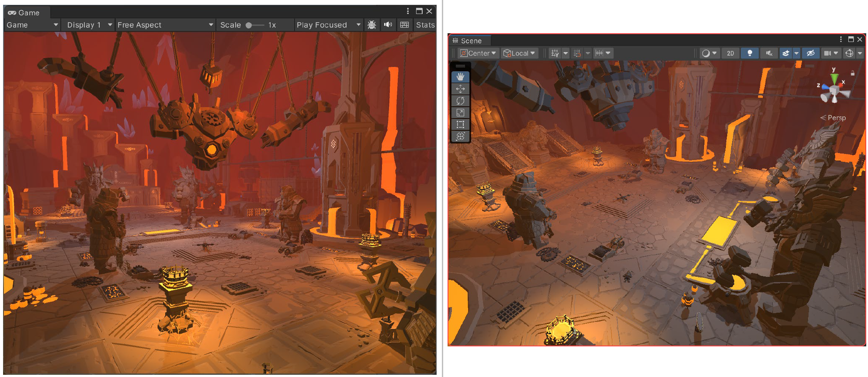Maximize the Scene window
868x377 pixels.
(x=851, y=39)
